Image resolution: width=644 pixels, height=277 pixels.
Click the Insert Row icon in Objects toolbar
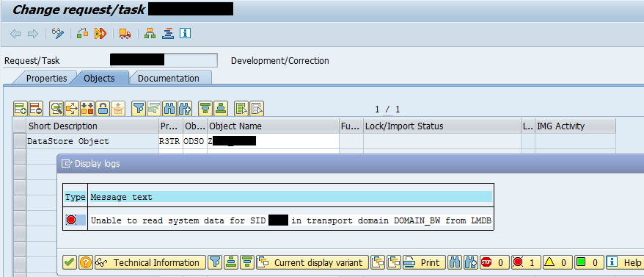(20, 109)
